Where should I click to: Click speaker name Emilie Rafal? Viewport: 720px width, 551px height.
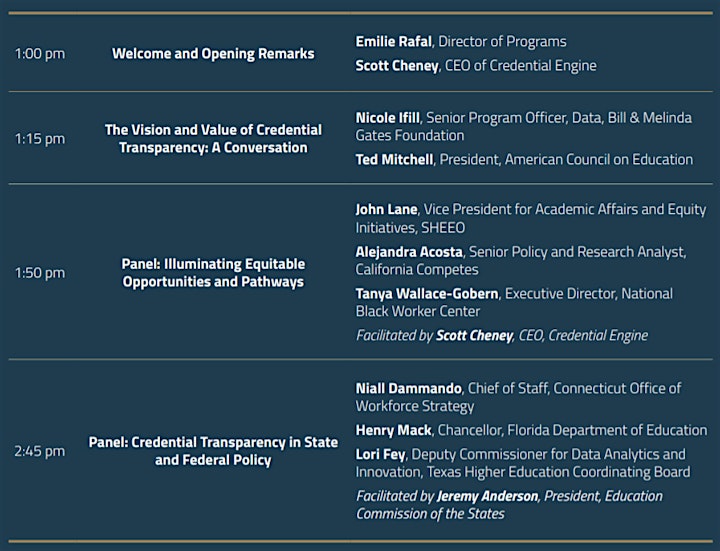(394, 41)
